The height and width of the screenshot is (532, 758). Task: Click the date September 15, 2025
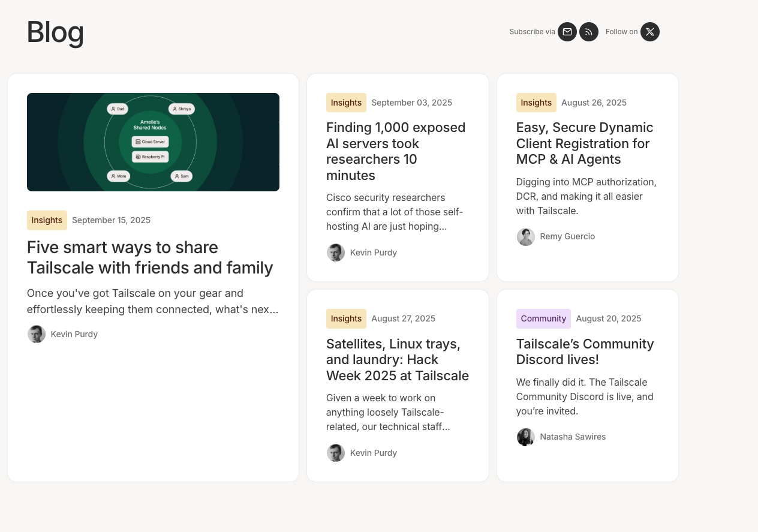tap(111, 220)
